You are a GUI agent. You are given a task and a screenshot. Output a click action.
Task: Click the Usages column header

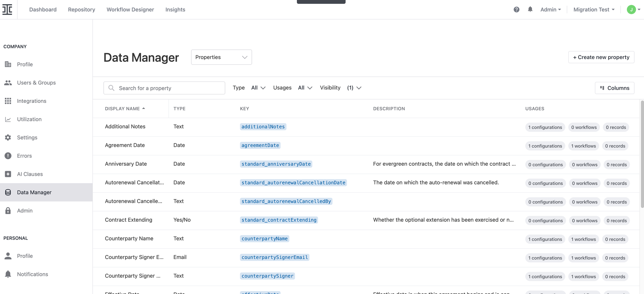click(x=535, y=109)
